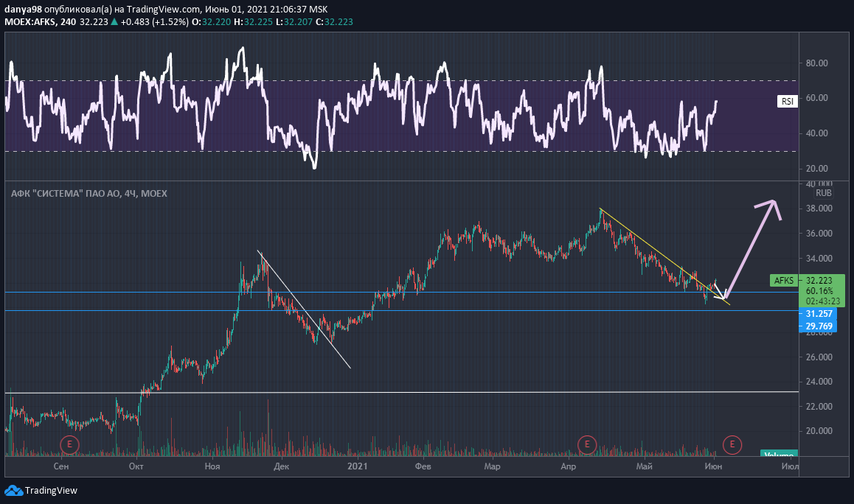
Task: Click the earnings E marker near Апр
Action: 586,444
